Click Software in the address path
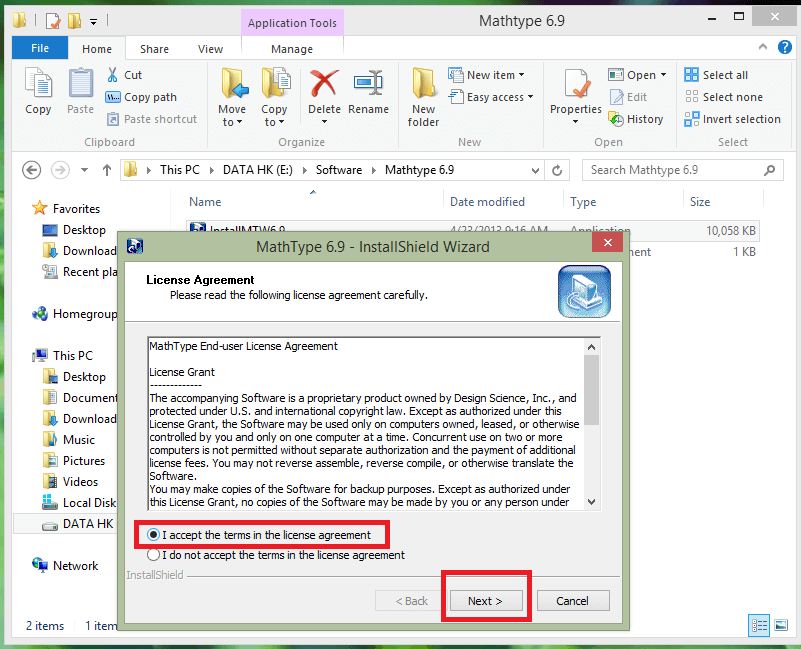Viewport: 801px width, 649px height. (x=339, y=170)
